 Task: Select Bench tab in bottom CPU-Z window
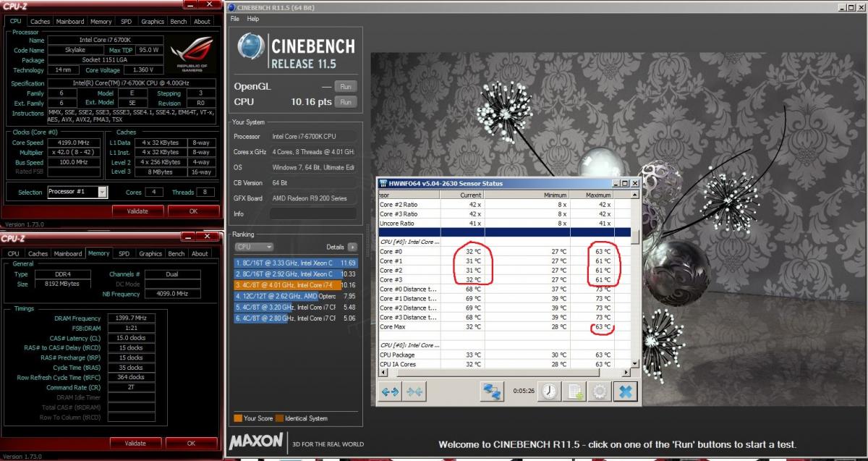coord(176,253)
